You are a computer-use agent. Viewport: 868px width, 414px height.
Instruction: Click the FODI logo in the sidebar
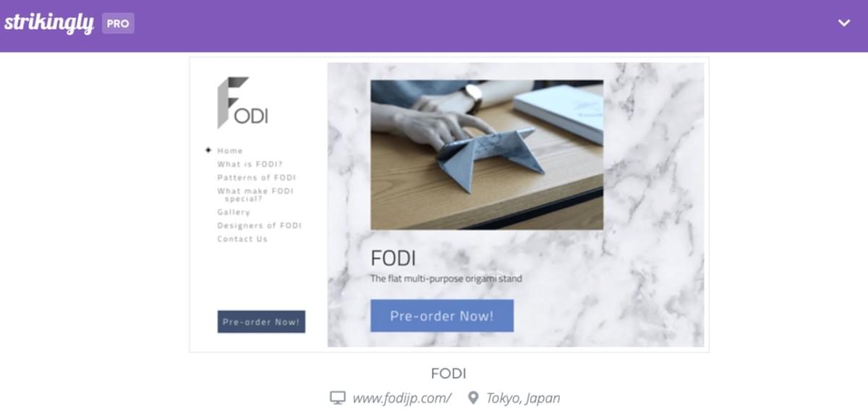(x=242, y=102)
